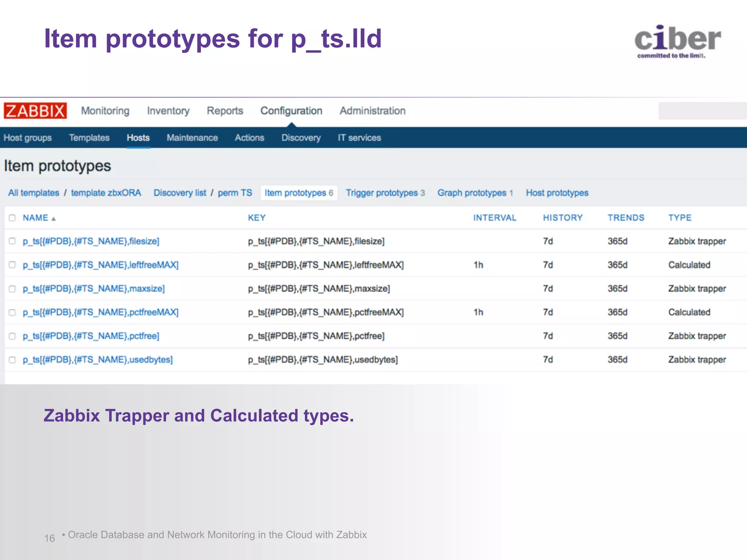Image resolution: width=747 pixels, height=560 pixels.
Task: Click the NAME column sort arrow
Action: click(54, 219)
